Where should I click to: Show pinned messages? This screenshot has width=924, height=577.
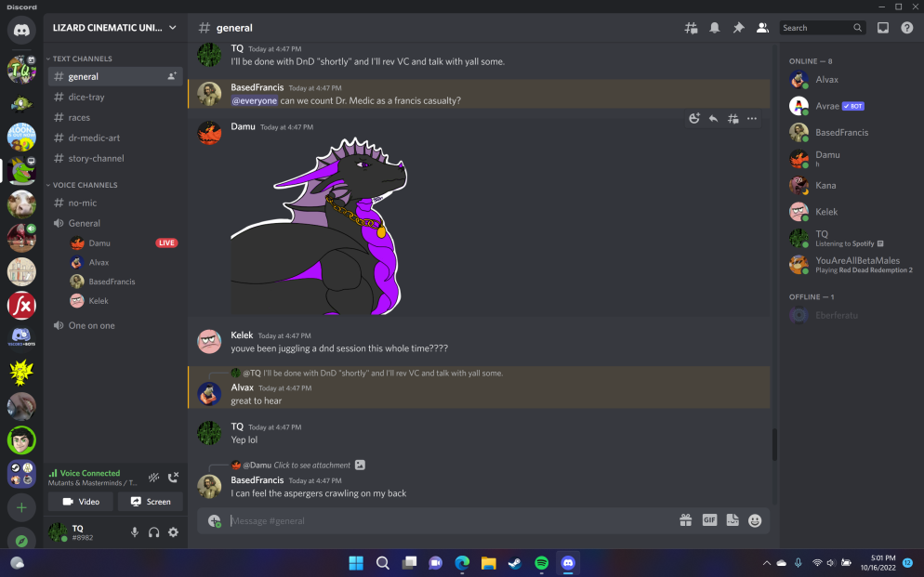(738, 28)
